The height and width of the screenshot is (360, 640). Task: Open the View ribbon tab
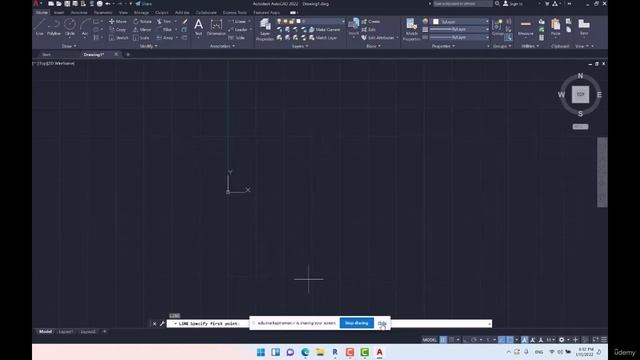click(x=123, y=13)
